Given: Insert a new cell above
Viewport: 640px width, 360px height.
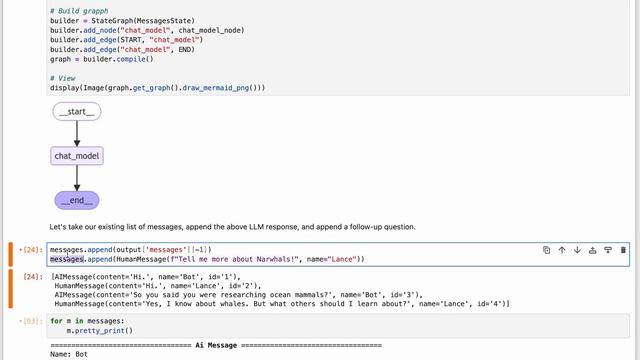Looking at the screenshot, I should point(593,250).
